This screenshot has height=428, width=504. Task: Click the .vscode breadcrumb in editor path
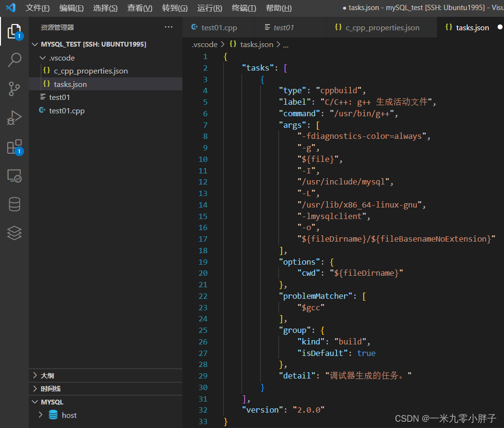204,45
